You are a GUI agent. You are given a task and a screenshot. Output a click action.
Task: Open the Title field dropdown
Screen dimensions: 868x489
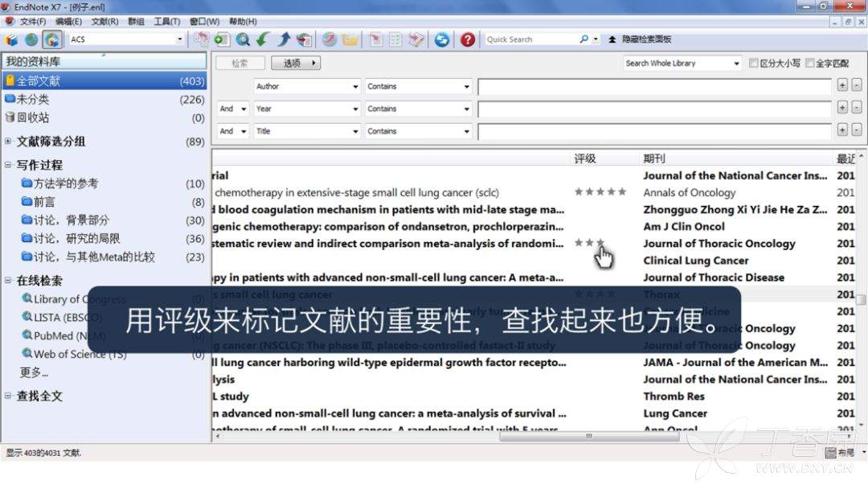coord(355,131)
